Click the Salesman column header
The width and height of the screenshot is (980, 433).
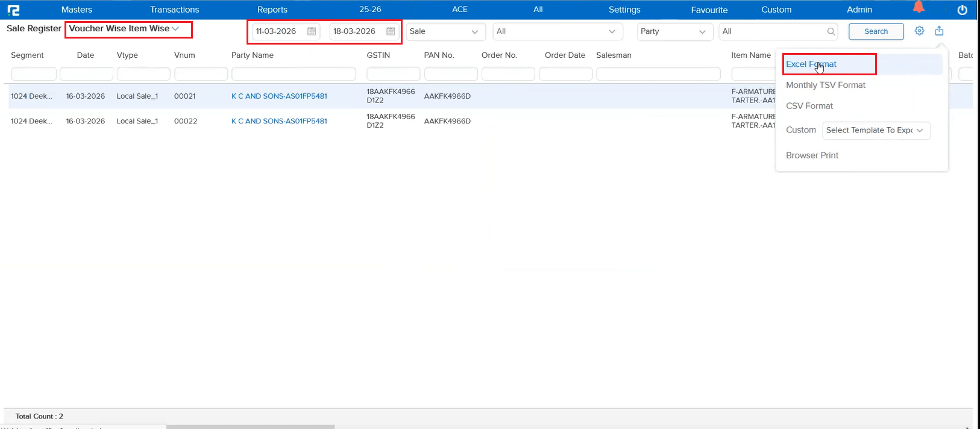point(614,55)
